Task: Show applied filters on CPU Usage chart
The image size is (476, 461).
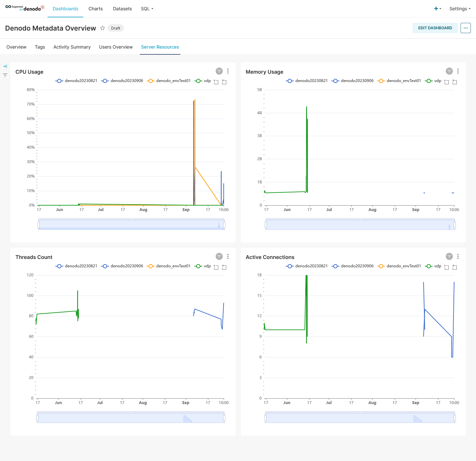Action: coord(219,71)
